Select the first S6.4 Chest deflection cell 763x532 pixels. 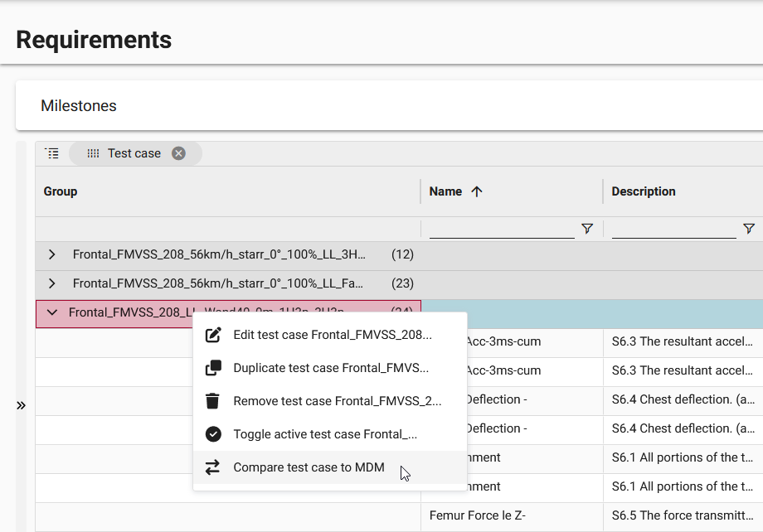pos(683,399)
